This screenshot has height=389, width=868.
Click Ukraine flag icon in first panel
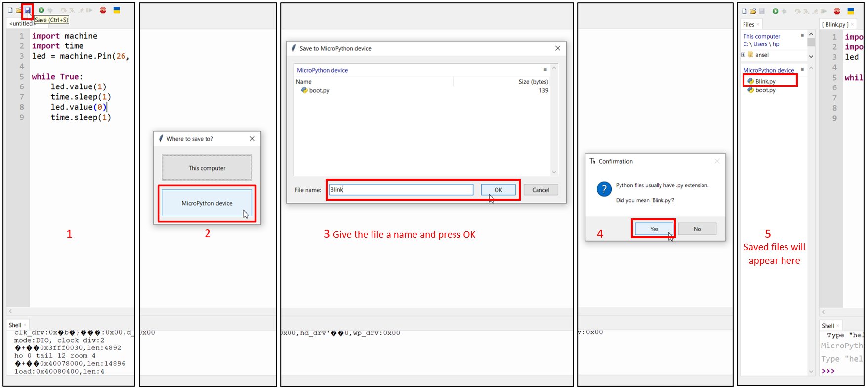[117, 10]
